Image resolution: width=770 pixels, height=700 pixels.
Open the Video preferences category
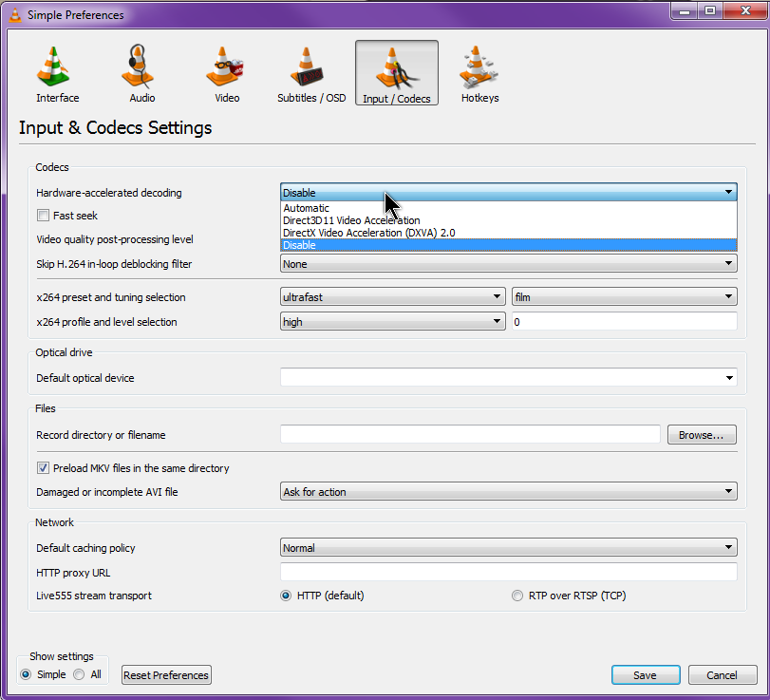[226, 74]
